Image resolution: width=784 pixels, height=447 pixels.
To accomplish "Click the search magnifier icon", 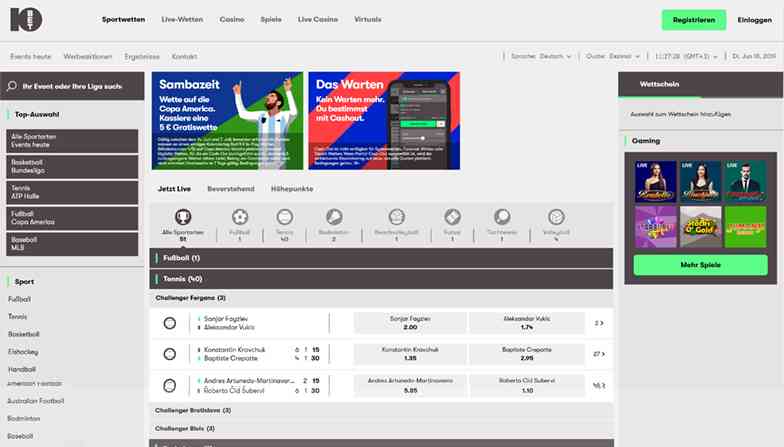I will (12, 86).
